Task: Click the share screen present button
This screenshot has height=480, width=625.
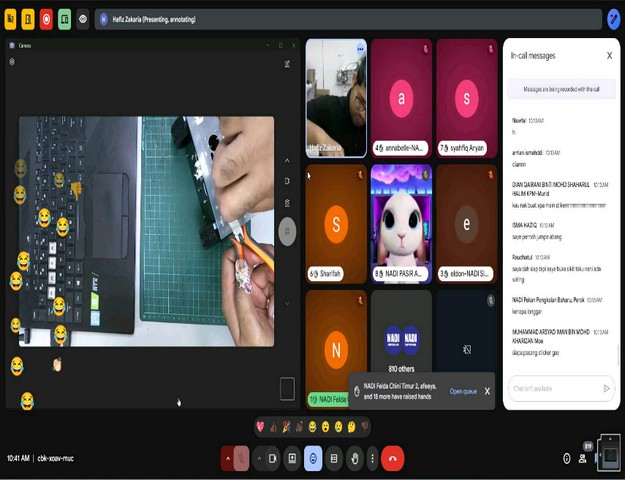Action: click(292, 458)
